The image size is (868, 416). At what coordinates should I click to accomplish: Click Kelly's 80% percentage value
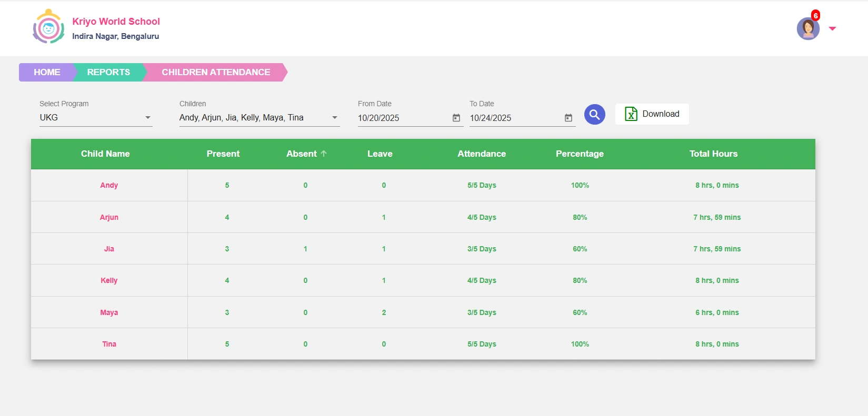tap(580, 280)
